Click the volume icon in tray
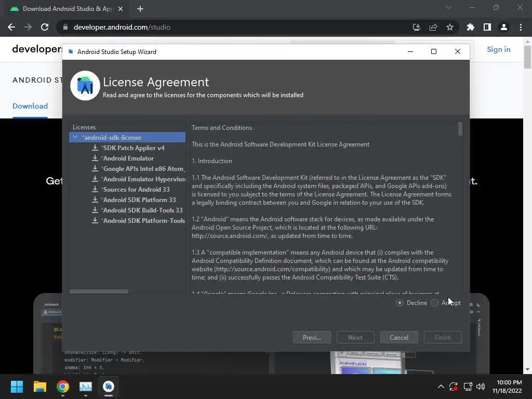 pos(481,387)
